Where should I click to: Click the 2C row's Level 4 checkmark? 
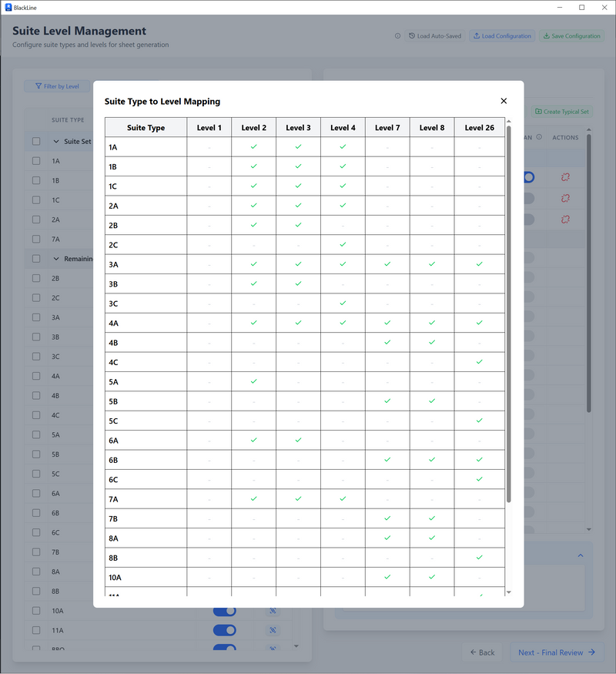(x=343, y=245)
